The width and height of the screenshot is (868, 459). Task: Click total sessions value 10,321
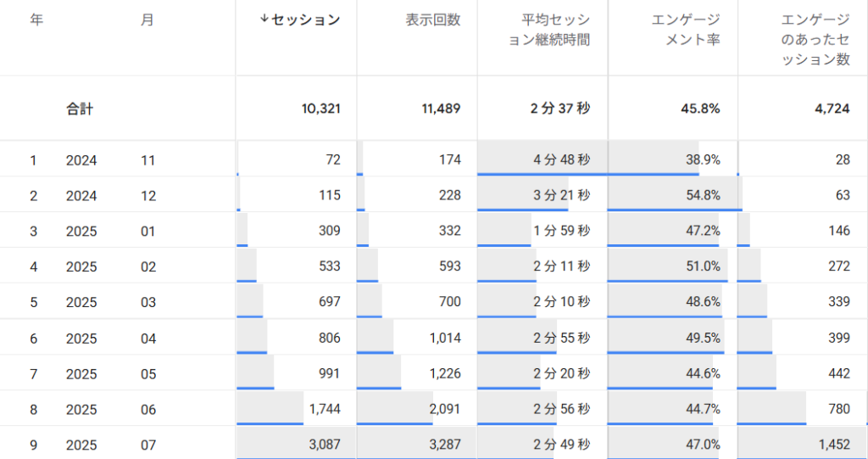pos(320,109)
